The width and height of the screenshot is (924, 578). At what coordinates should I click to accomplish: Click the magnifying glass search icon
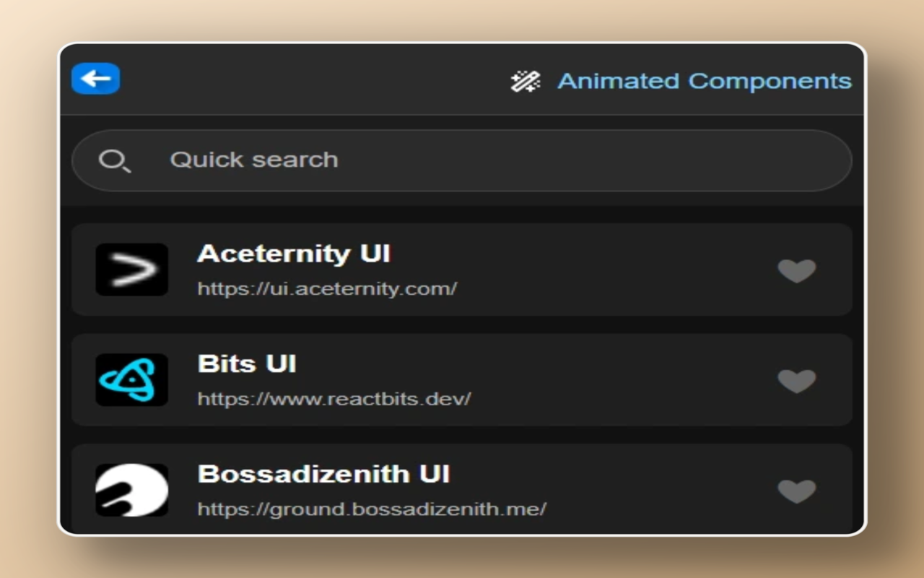pyautogui.click(x=114, y=160)
